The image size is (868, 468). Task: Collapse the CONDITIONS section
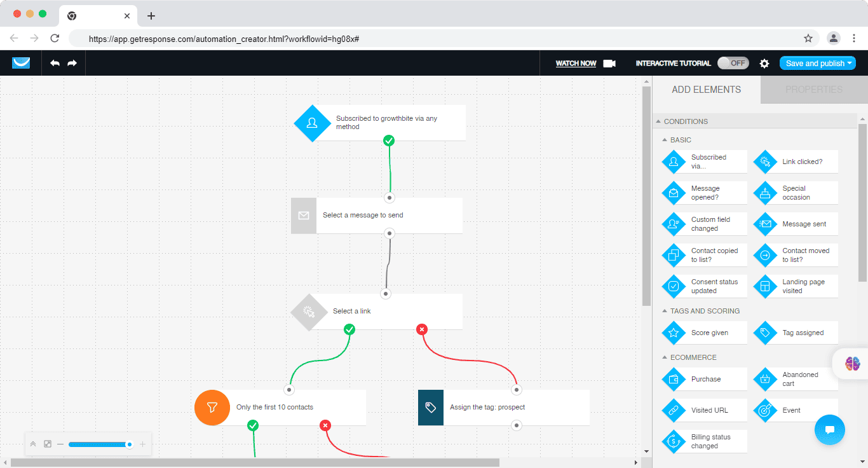[x=658, y=121]
